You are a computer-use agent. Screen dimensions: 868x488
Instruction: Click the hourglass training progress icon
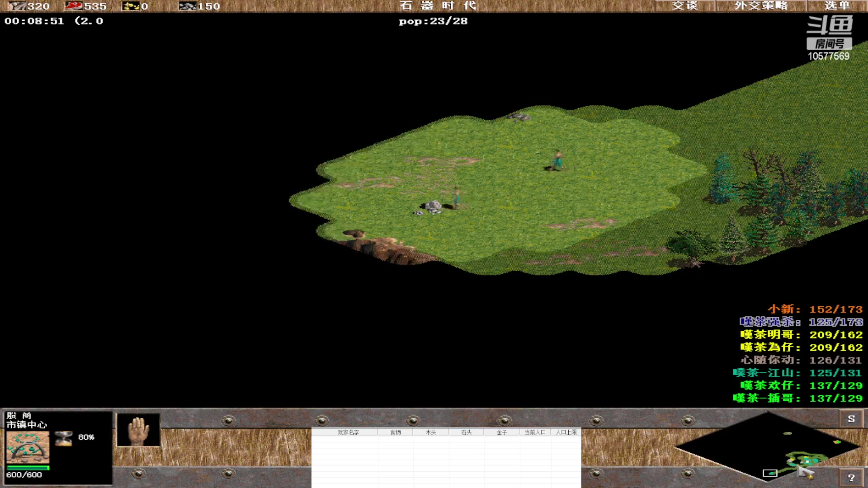click(x=63, y=438)
